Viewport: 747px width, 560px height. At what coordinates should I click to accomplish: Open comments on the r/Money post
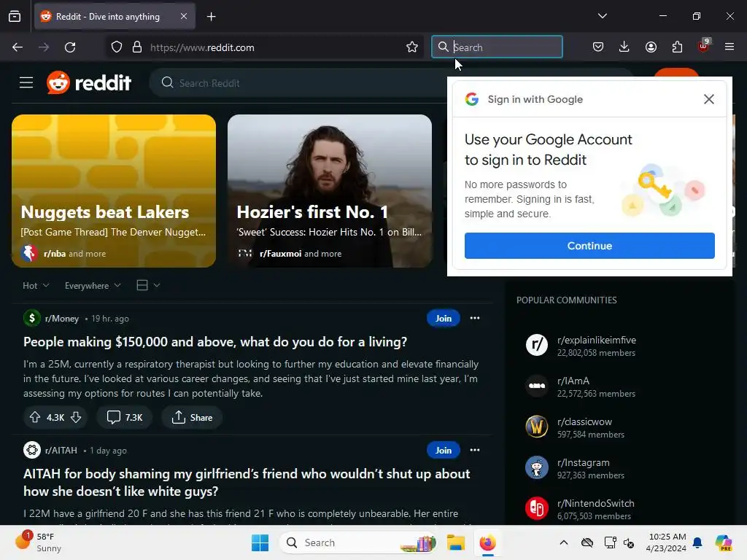pos(125,418)
